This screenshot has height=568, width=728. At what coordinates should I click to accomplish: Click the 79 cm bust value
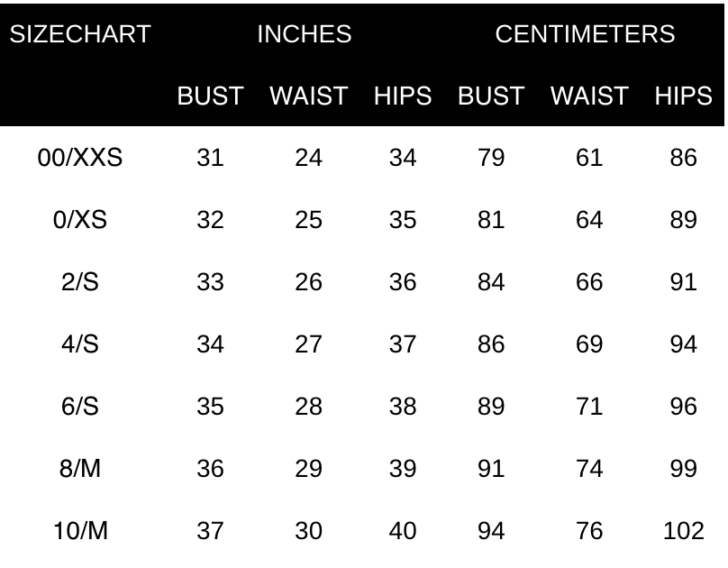point(491,158)
